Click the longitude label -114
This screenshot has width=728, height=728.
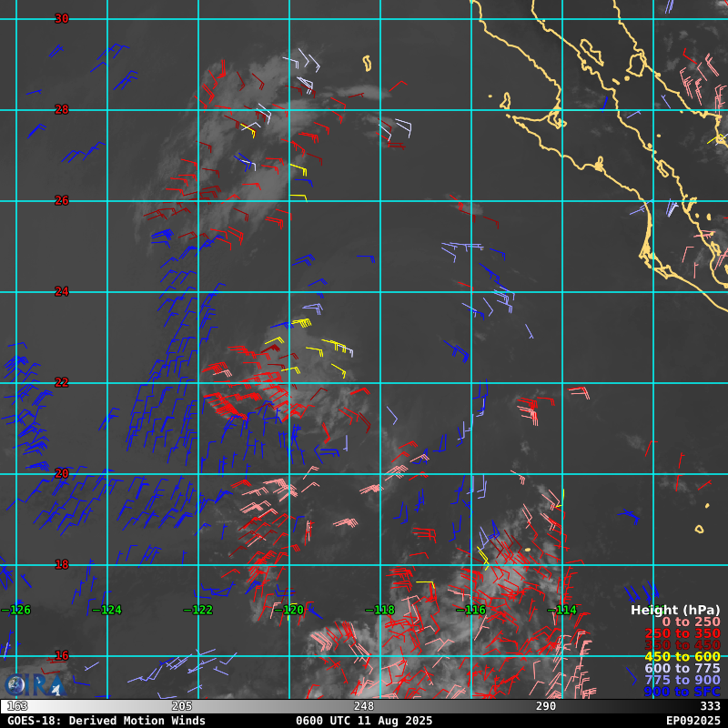click(561, 610)
